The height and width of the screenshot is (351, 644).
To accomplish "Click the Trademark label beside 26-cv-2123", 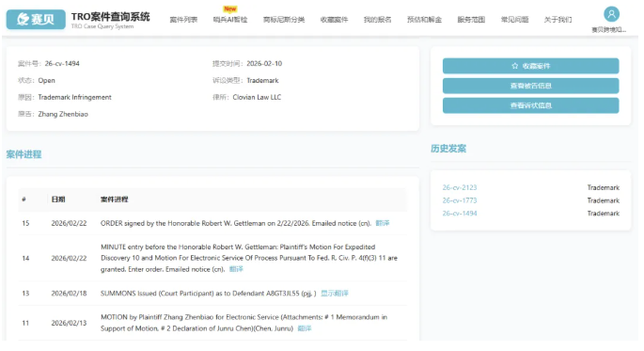I will (603, 187).
